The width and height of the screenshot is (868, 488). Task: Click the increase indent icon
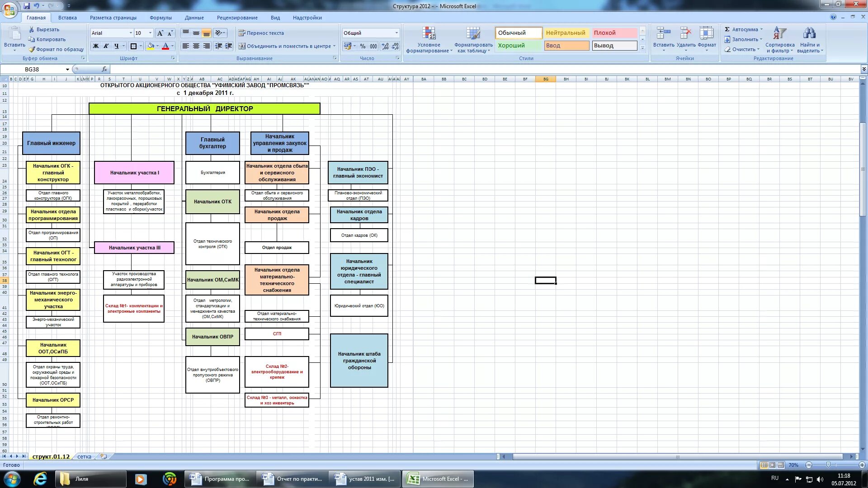pyautogui.click(x=229, y=46)
